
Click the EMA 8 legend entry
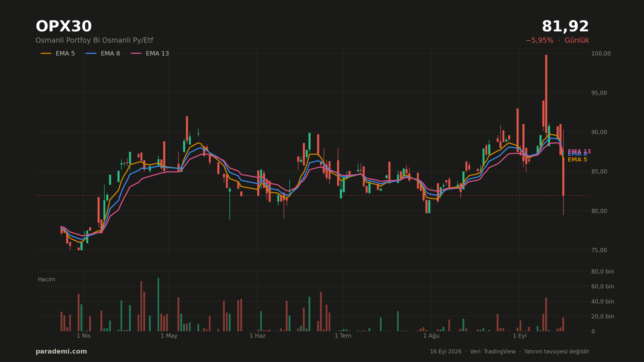103,53
